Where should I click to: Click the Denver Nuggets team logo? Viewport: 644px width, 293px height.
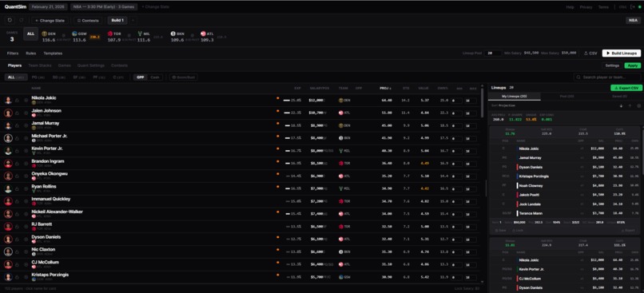click(x=45, y=34)
